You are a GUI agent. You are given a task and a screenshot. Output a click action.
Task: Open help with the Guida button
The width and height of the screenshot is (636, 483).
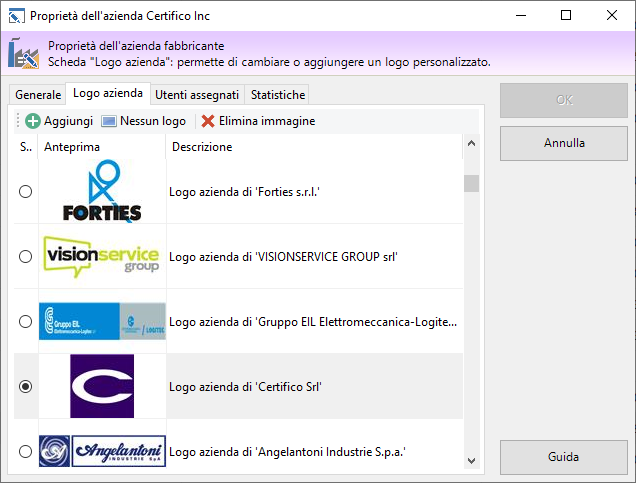click(564, 457)
